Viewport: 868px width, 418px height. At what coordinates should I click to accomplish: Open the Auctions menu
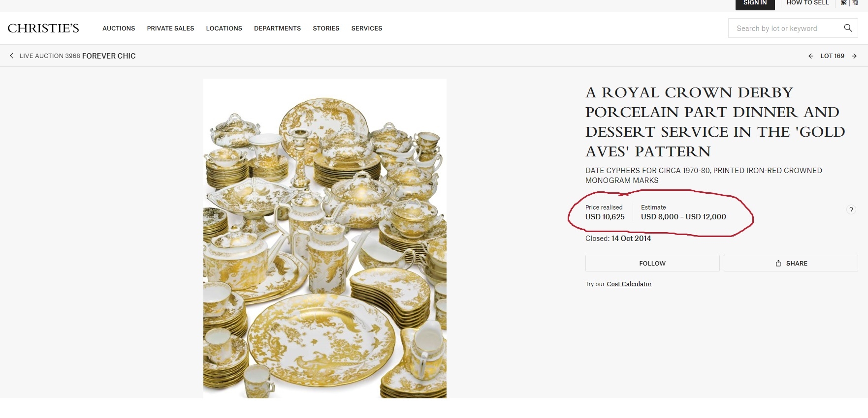pyautogui.click(x=119, y=29)
